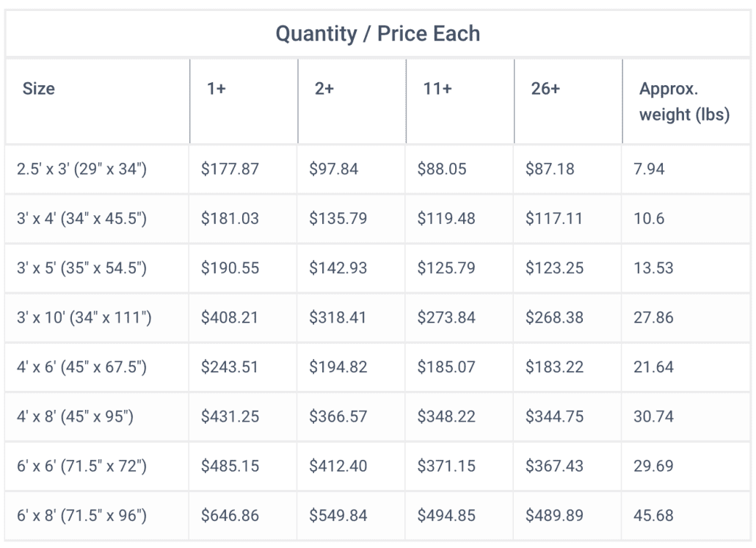Select the 2.5' x 3' size row

tap(377, 169)
